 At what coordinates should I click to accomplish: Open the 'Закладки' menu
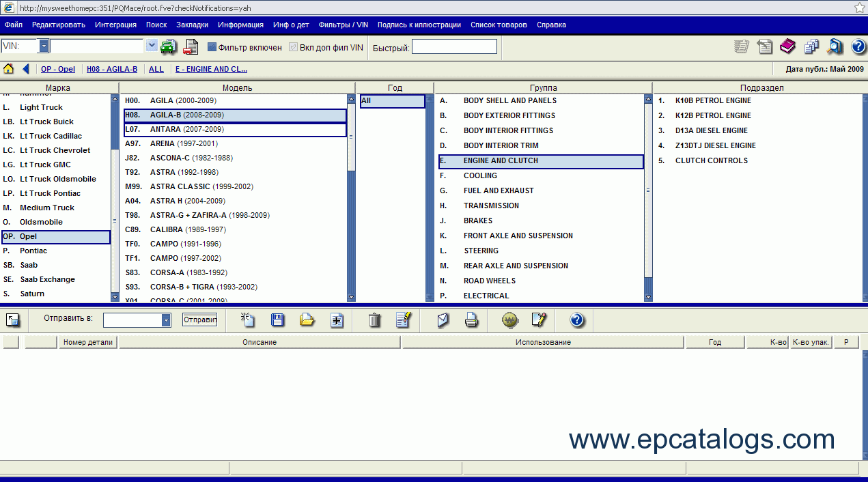click(x=192, y=25)
